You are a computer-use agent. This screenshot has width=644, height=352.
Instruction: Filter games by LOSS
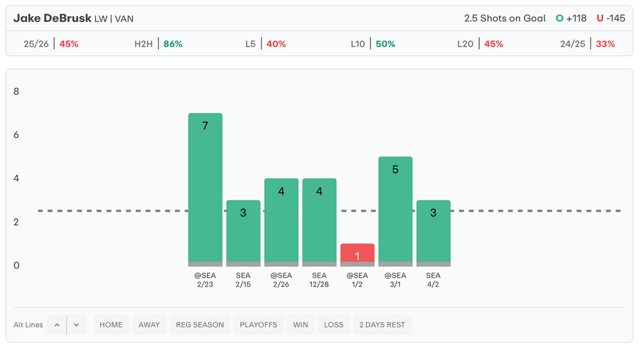[x=333, y=325]
